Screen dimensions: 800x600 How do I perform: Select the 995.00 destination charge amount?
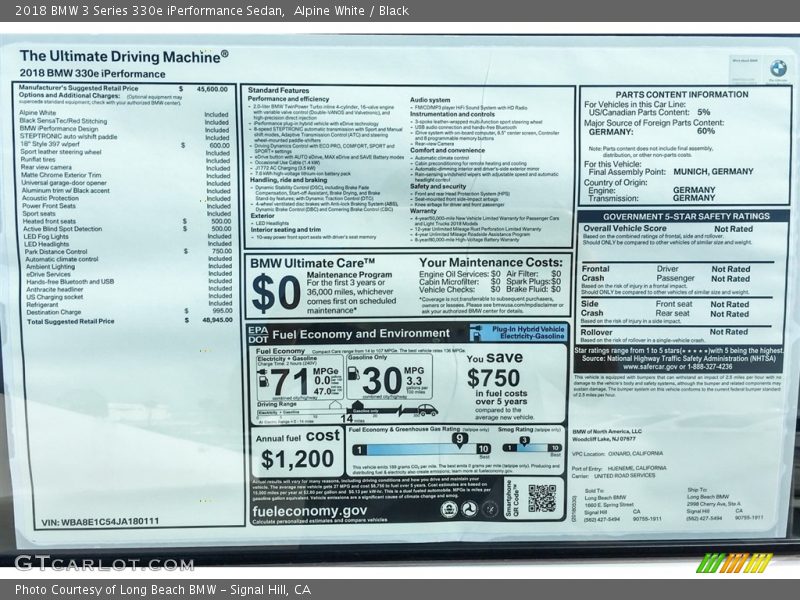point(222,311)
